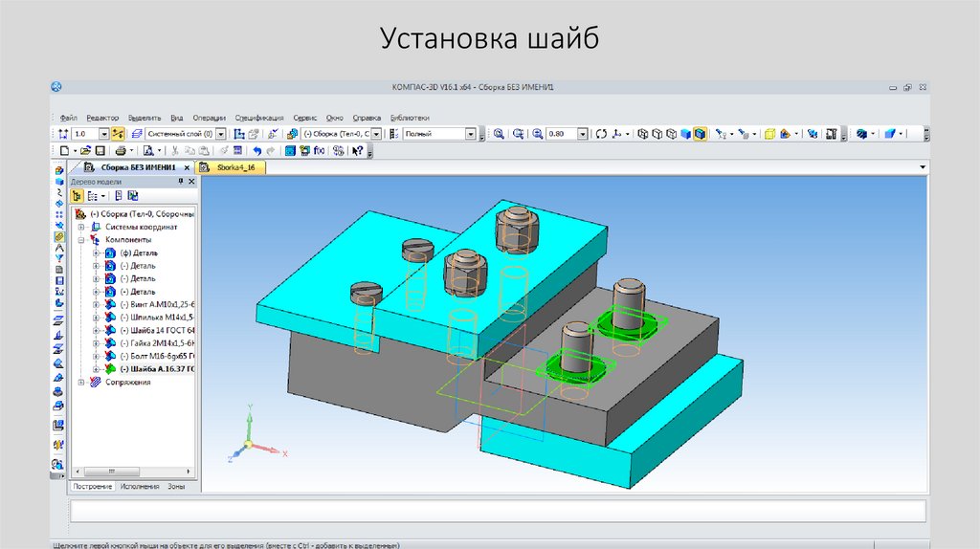
Task: Click the filters funnel side panel icon
Action: click(x=59, y=258)
